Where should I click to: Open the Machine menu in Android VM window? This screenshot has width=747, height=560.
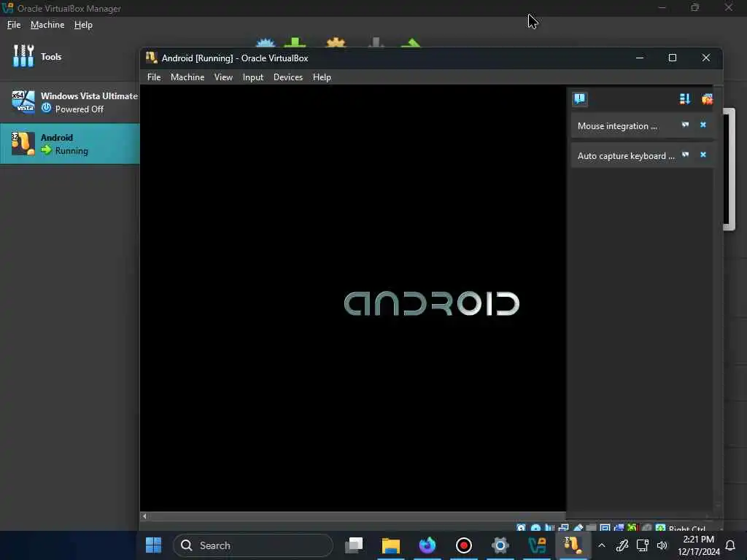point(187,77)
